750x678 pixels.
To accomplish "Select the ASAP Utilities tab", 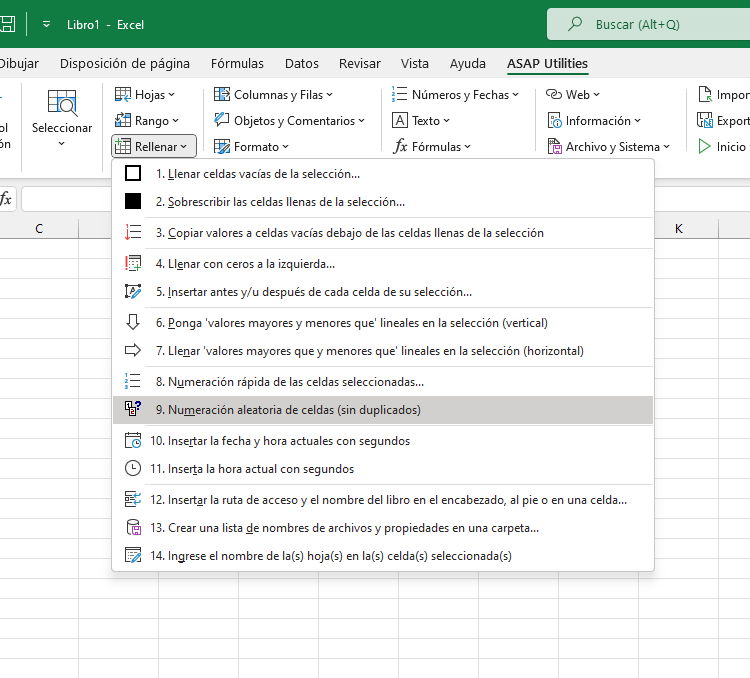I will tap(547, 63).
